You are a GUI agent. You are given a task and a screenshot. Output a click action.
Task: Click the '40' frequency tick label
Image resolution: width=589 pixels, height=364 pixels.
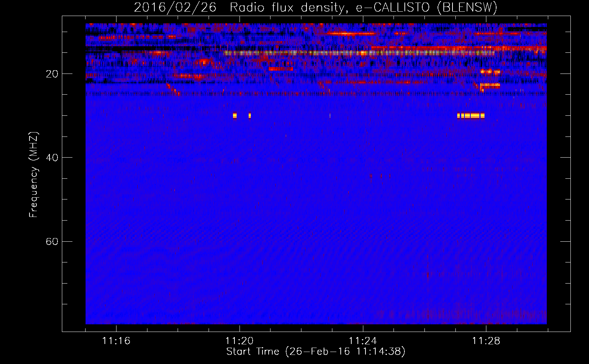coord(52,158)
